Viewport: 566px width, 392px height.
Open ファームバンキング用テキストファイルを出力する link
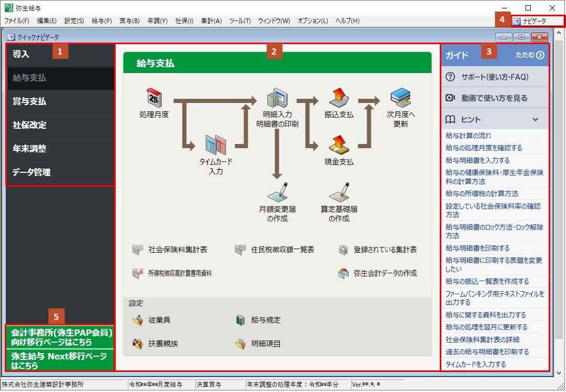pyautogui.click(x=494, y=298)
